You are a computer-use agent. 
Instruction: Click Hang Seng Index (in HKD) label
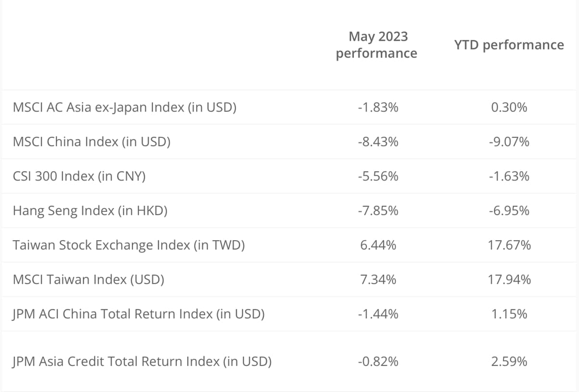coord(90,210)
